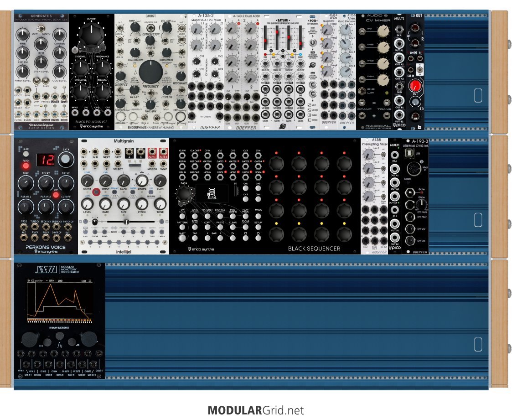The image size is (512, 420).
Task: Click the PITCH knob on Multigrain
Action: pos(142,204)
